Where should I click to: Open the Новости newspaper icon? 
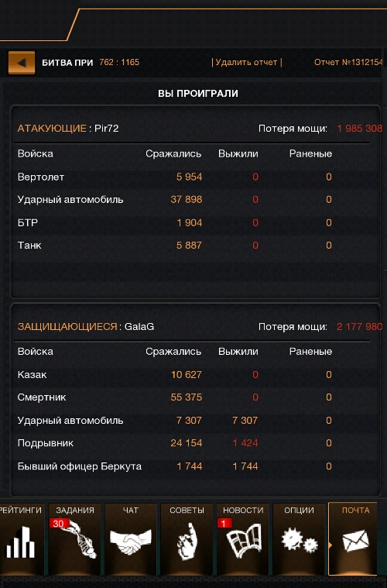pyautogui.click(x=243, y=540)
